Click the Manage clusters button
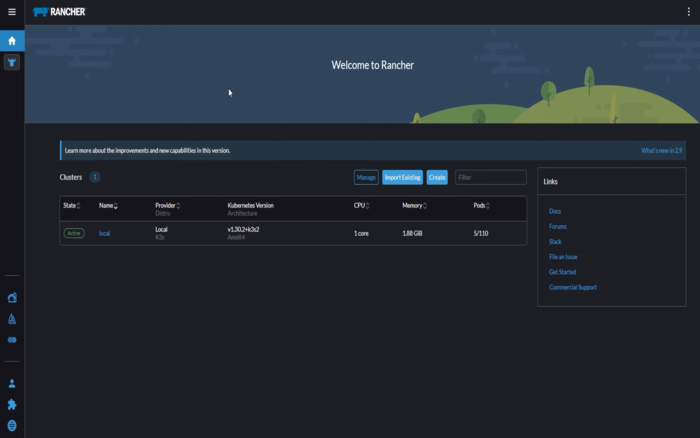This screenshot has width=700, height=438. (x=366, y=177)
